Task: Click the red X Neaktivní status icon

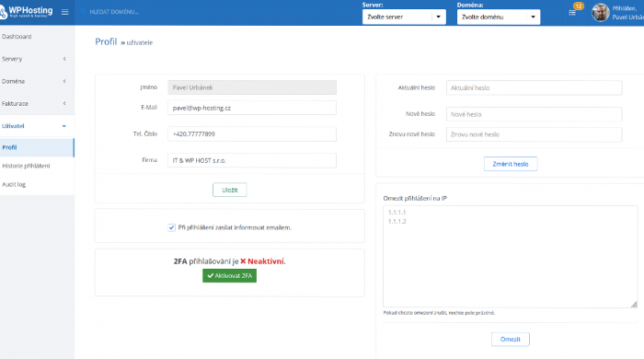Action: point(243,261)
